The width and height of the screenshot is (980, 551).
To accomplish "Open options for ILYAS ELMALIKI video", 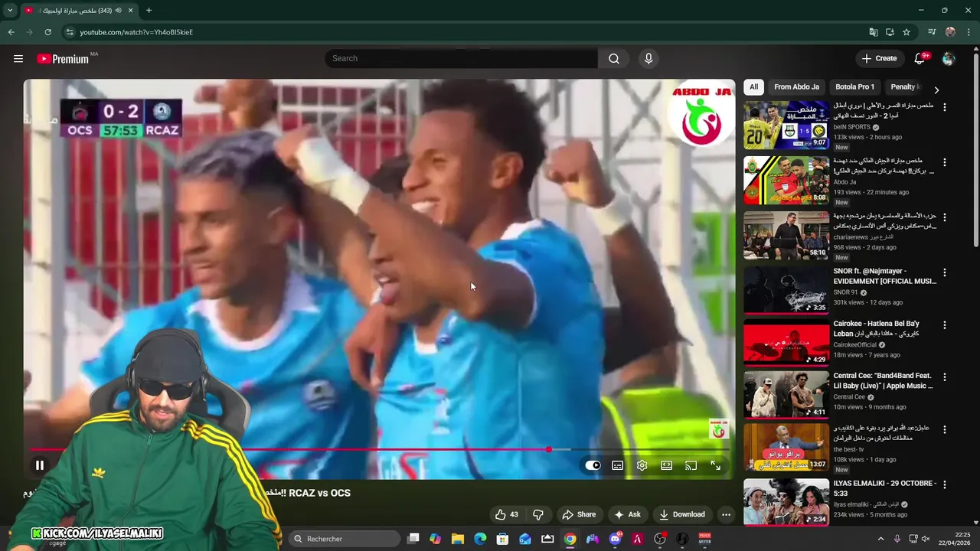I will pos(944,484).
